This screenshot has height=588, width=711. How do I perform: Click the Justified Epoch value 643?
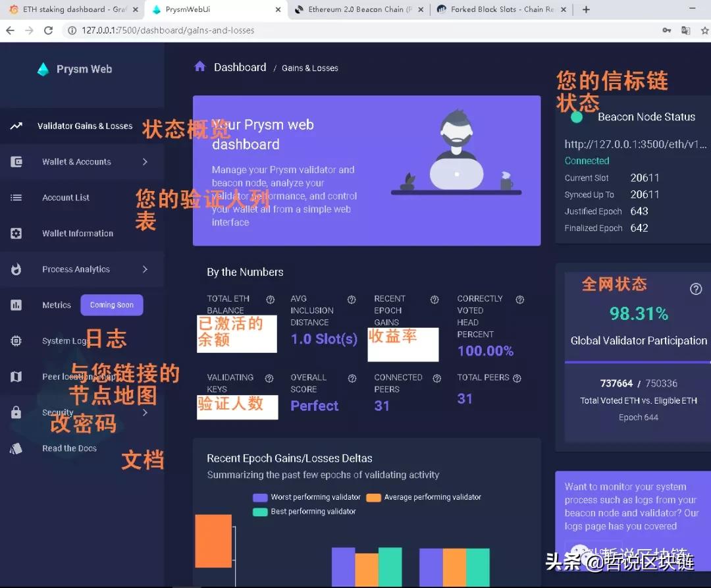[639, 211]
